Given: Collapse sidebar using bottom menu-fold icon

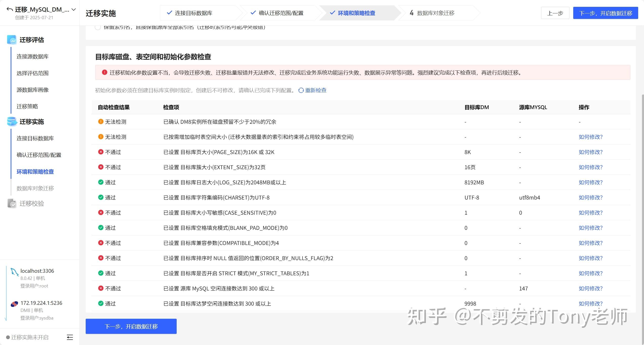Looking at the screenshot, I should tap(70, 337).
